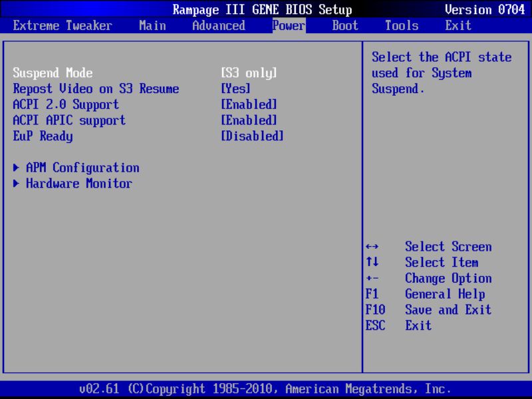Open the Hardware Monitor submenu
Viewport: 532px width, 399px height.
(79, 184)
